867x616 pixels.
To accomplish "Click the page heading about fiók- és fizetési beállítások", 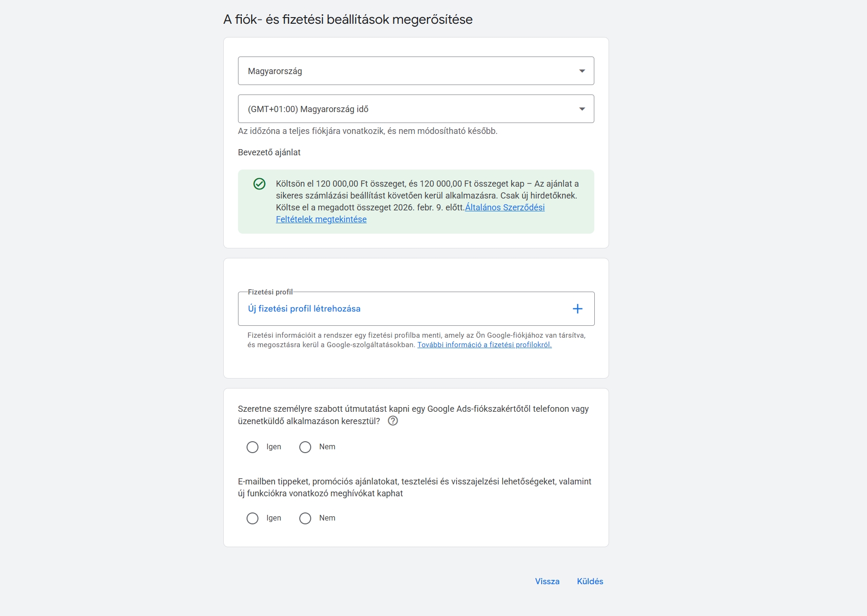I will coord(348,19).
